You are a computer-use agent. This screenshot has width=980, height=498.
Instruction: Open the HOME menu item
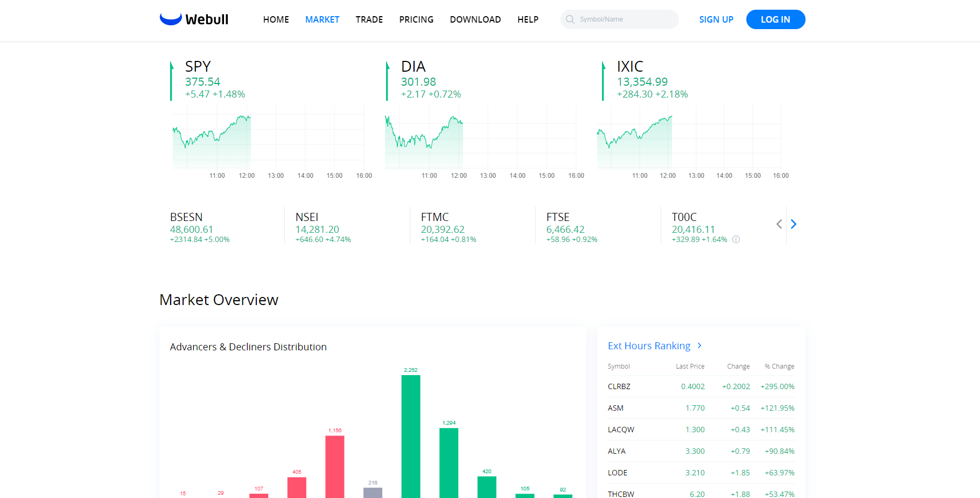(x=276, y=19)
